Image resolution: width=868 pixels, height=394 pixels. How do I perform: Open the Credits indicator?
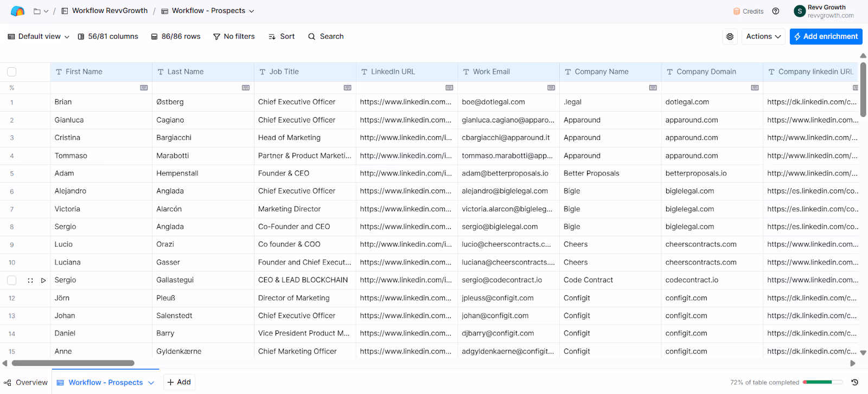748,11
